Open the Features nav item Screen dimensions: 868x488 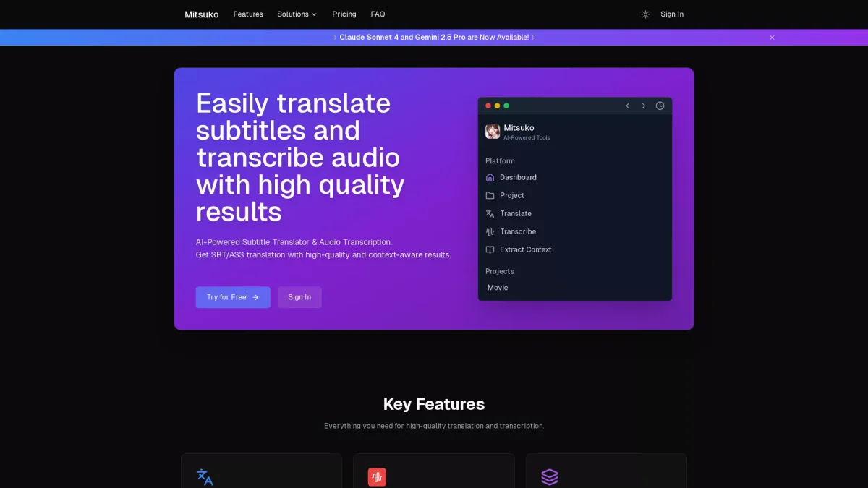(248, 14)
